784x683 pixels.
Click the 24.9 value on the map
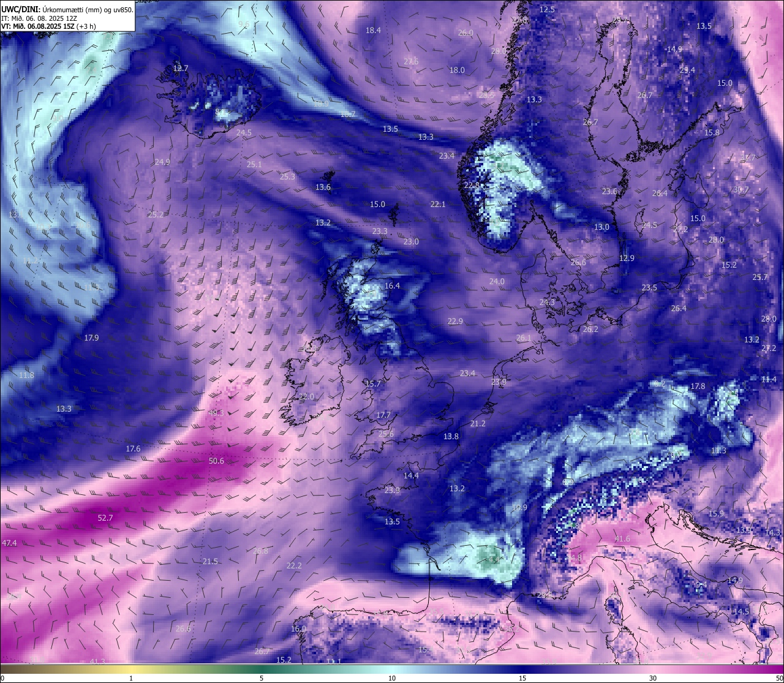(x=162, y=162)
